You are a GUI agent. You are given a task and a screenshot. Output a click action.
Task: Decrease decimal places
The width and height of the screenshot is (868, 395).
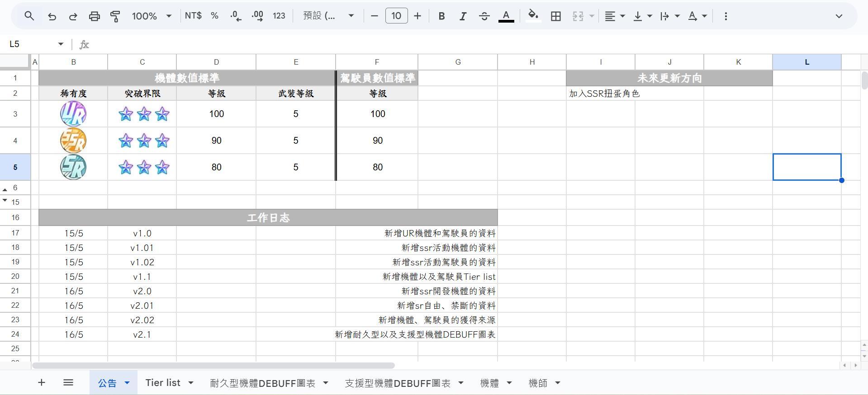point(236,16)
